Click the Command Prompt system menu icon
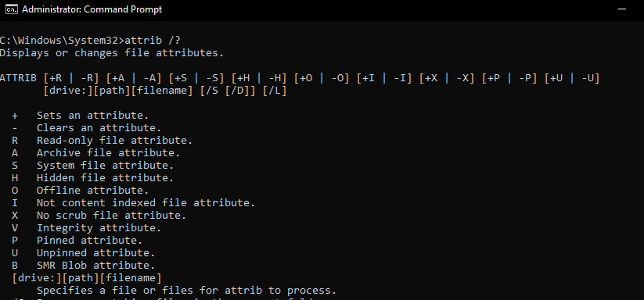Screen dimensions: 644x300 (12, 9)
